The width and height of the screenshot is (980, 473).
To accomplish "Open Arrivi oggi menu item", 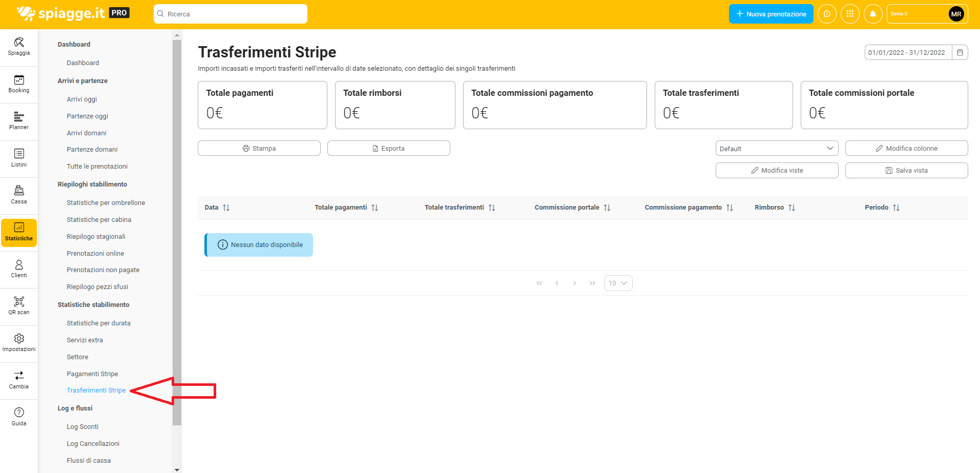I will [x=82, y=99].
